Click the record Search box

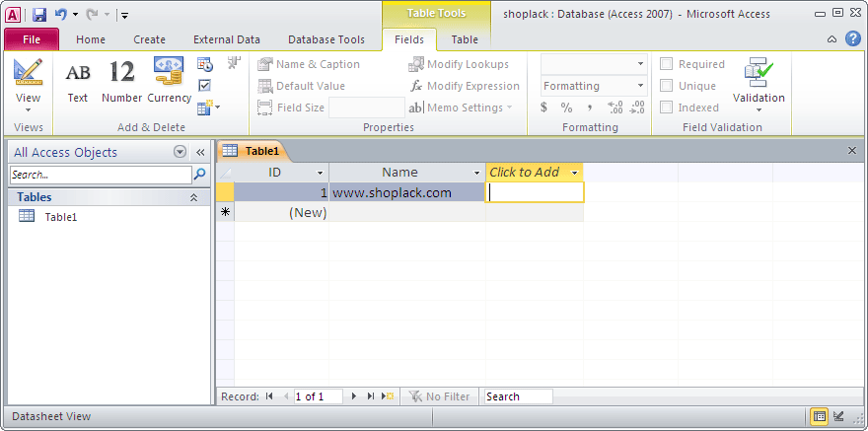pos(519,396)
